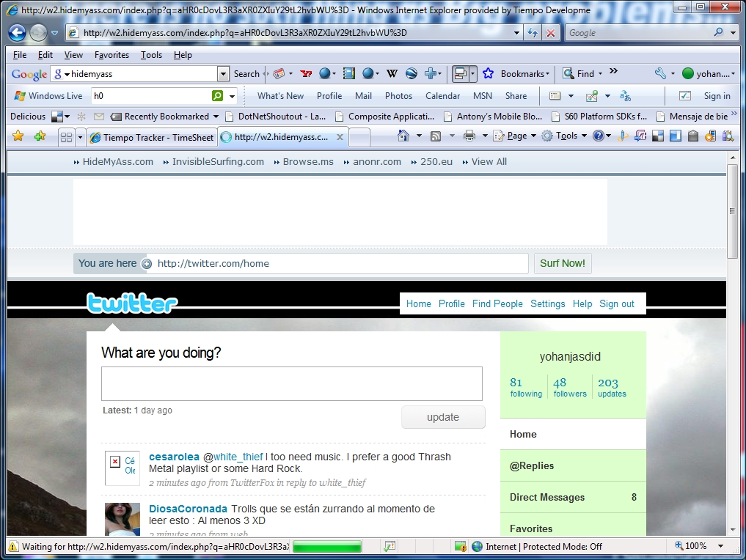The width and height of the screenshot is (746, 560).
Task: Click the green page loading progress bar
Action: [327, 546]
